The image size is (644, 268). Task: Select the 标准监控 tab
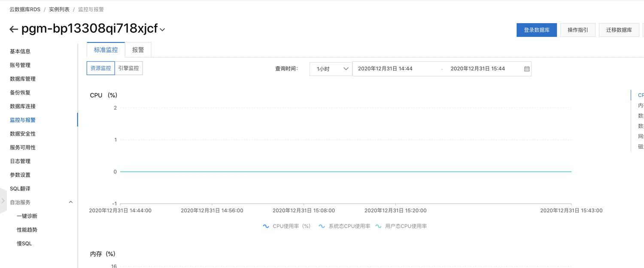click(106, 50)
